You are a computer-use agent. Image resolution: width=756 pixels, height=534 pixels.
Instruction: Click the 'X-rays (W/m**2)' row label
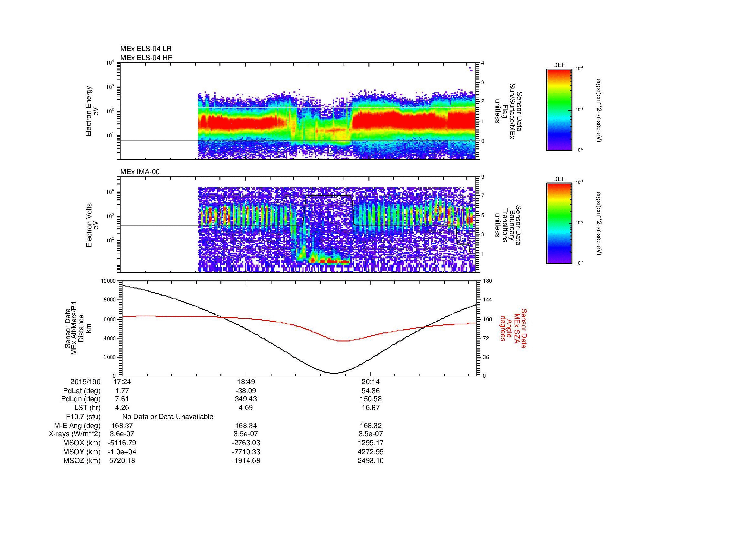(x=75, y=434)
